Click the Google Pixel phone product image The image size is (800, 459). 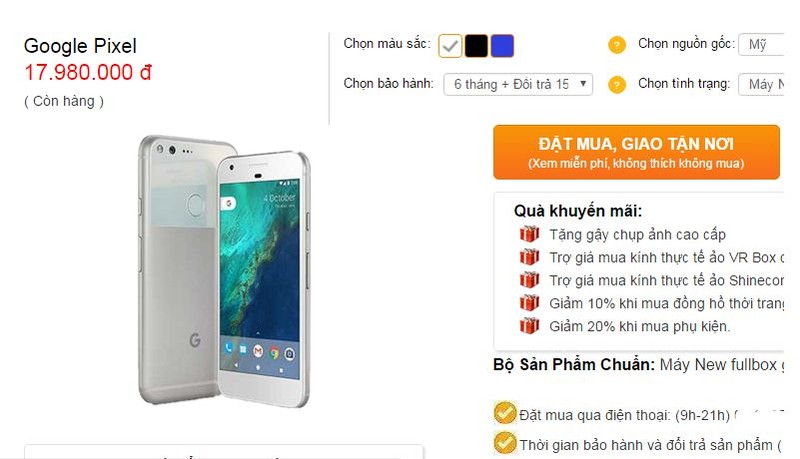point(223,271)
